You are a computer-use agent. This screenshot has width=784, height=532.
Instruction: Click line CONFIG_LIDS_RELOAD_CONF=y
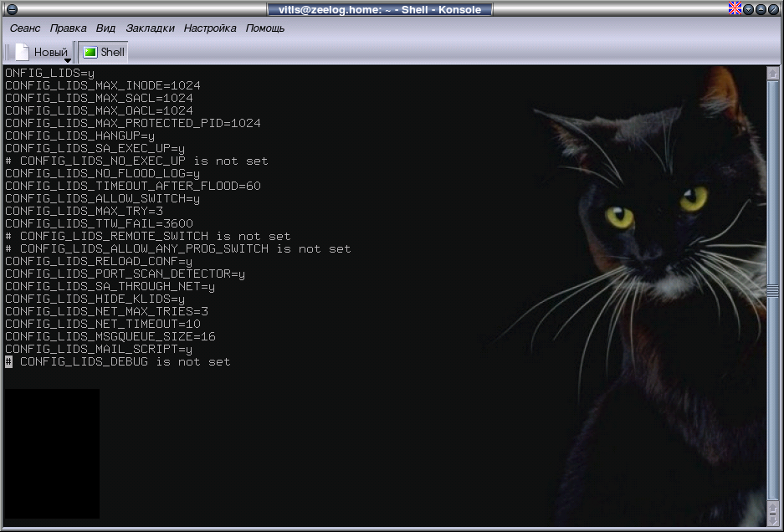pyautogui.click(x=99, y=261)
